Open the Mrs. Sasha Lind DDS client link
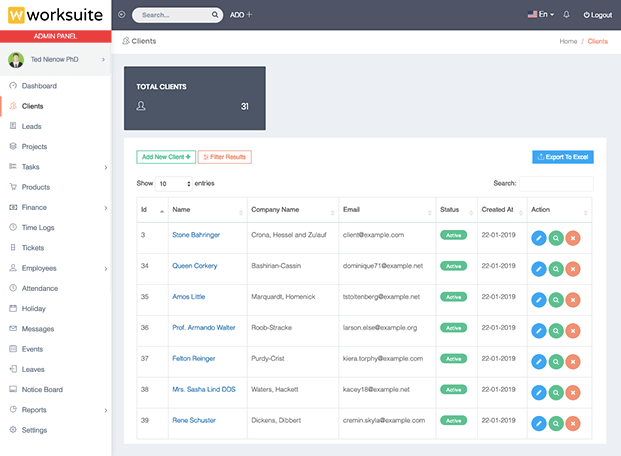Screen dimensions: 621x456 coord(204,393)
